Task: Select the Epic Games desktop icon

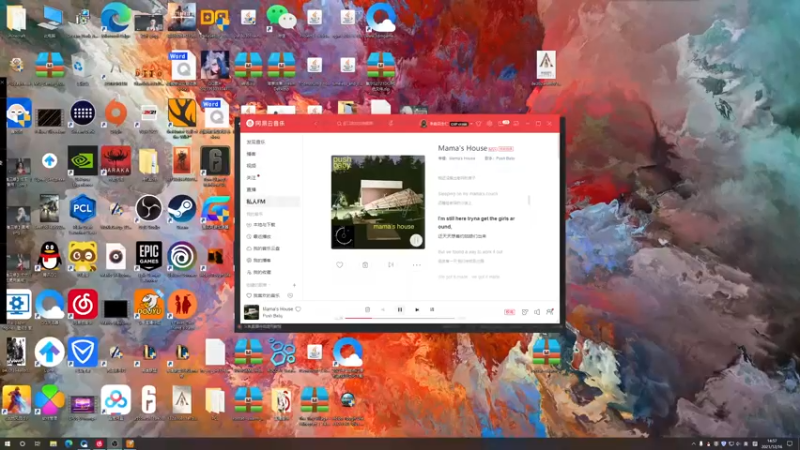Action: (x=148, y=259)
